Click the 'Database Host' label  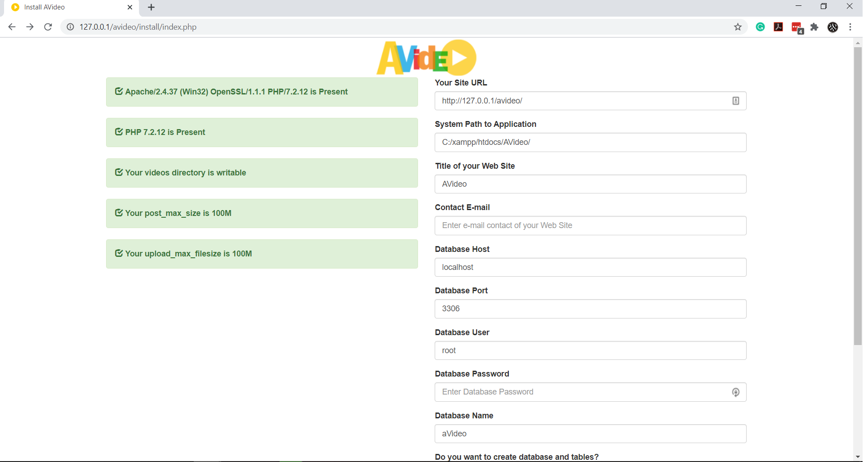462,249
